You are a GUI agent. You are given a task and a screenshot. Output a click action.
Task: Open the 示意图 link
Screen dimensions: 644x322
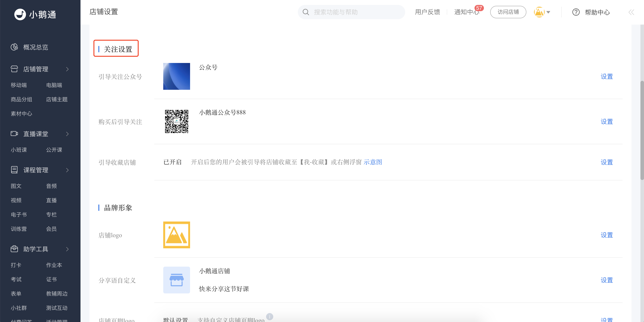(x=373, y=162)
